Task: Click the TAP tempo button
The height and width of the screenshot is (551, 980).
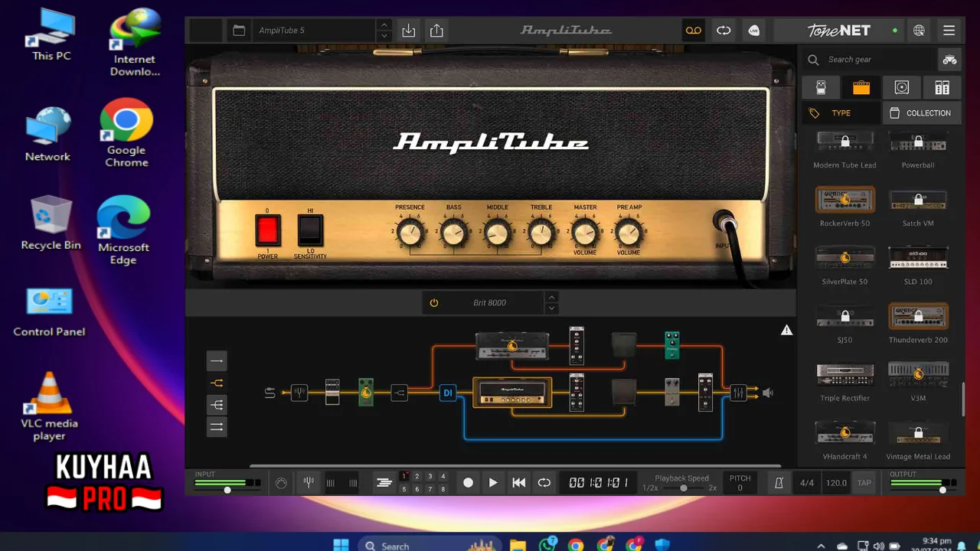Action: point(864,483)
